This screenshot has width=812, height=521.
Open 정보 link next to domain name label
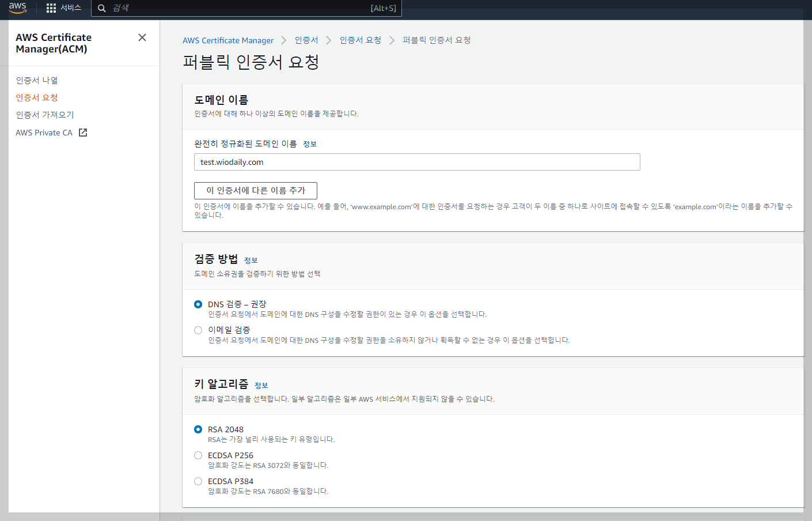[x=310, y=144]
